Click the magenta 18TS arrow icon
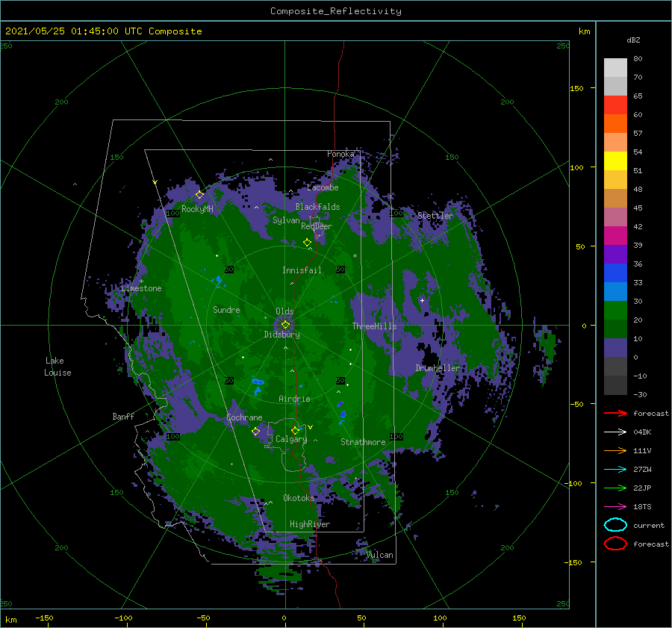The image size is (672, 628). click(615, 507)
